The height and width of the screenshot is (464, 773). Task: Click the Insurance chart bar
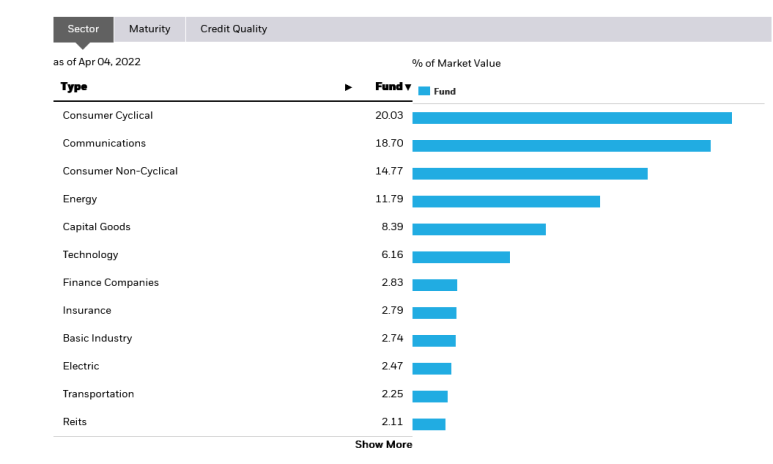coord(434,313)
